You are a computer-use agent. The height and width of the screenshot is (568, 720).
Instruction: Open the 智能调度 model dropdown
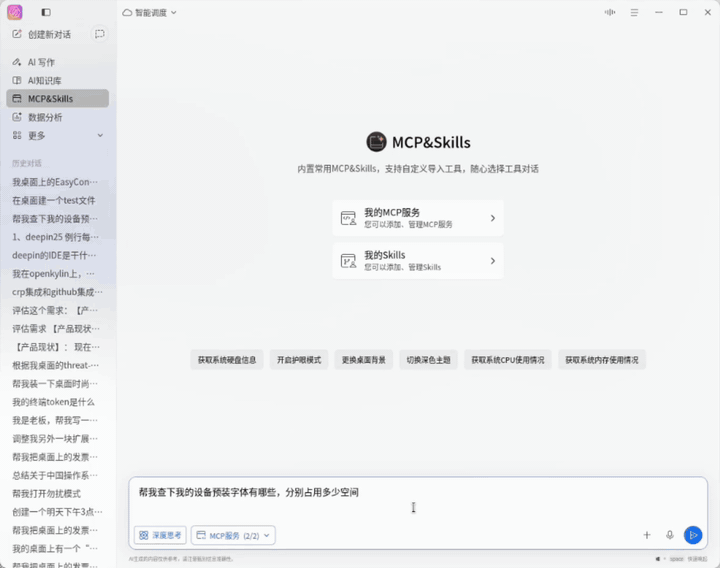[149, 13]
